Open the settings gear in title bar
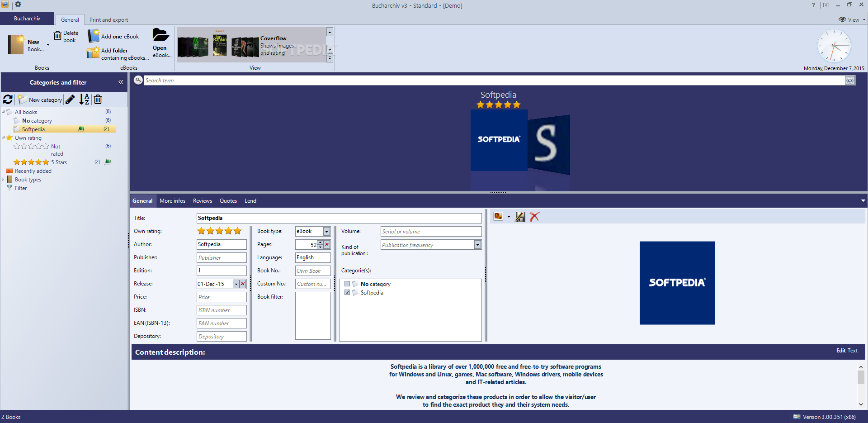The image size is (868, 423). (x=18, y=4)
